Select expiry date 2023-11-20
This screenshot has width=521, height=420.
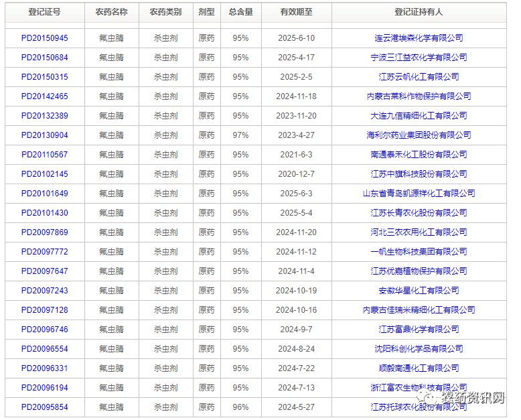[297, 116]
